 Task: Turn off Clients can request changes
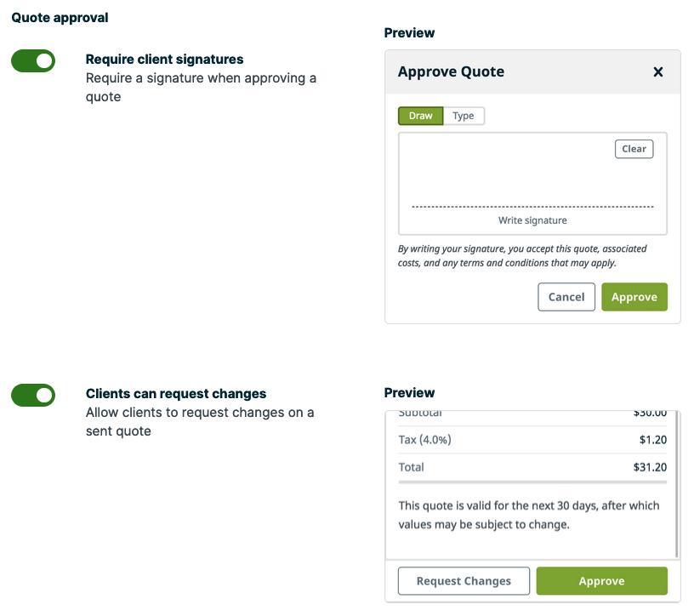[32, 395]
